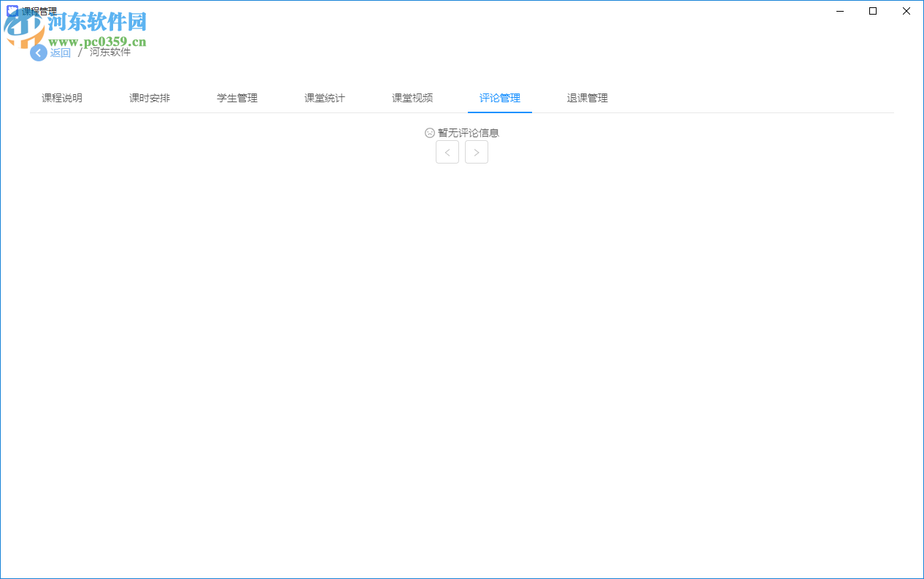Open the 课时安排 tab
The width and height of the screenshot is (924, 579).
coord(149,98)
